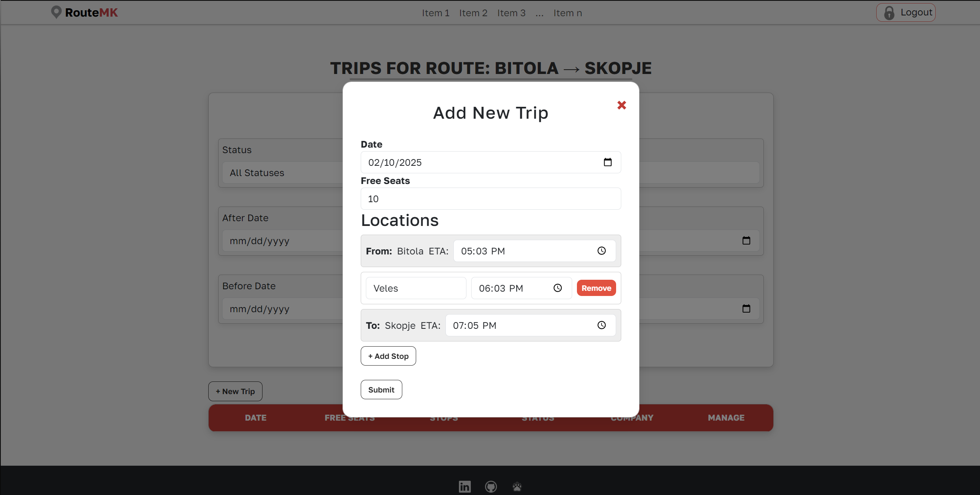This screenshot has width=980, height=495.
Task: Open the Before Date calendar picker
Action: pyautogui.click(x=746, y=309)
